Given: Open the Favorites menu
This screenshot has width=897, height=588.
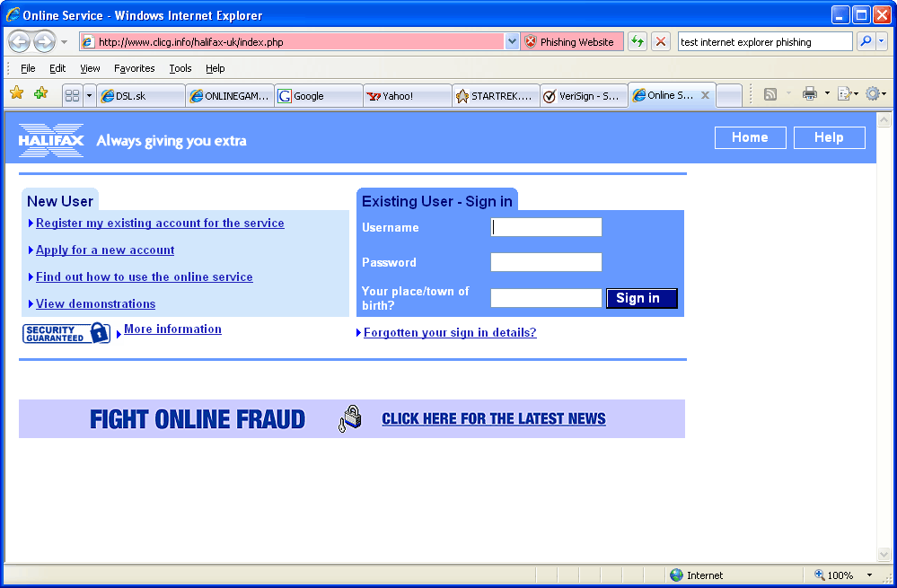Looking at the screenshot, I should click(135, 68).
